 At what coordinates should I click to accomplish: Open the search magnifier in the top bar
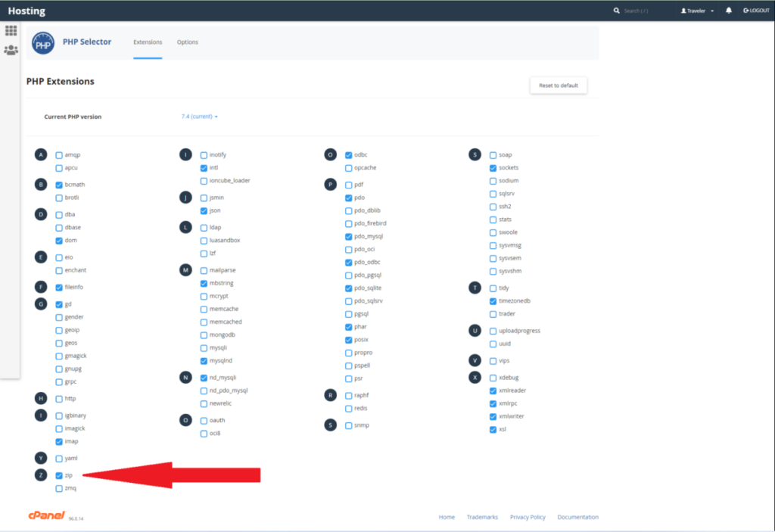pos(616,11)
